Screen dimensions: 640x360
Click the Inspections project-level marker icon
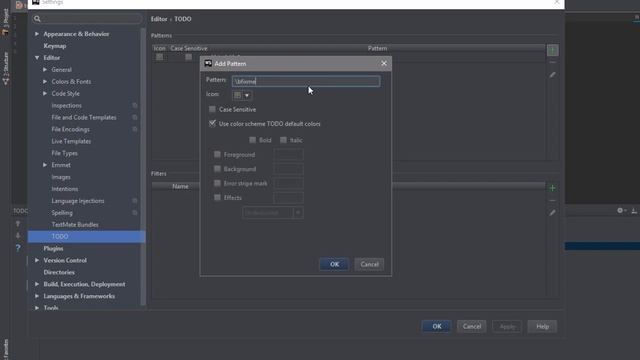135,105
